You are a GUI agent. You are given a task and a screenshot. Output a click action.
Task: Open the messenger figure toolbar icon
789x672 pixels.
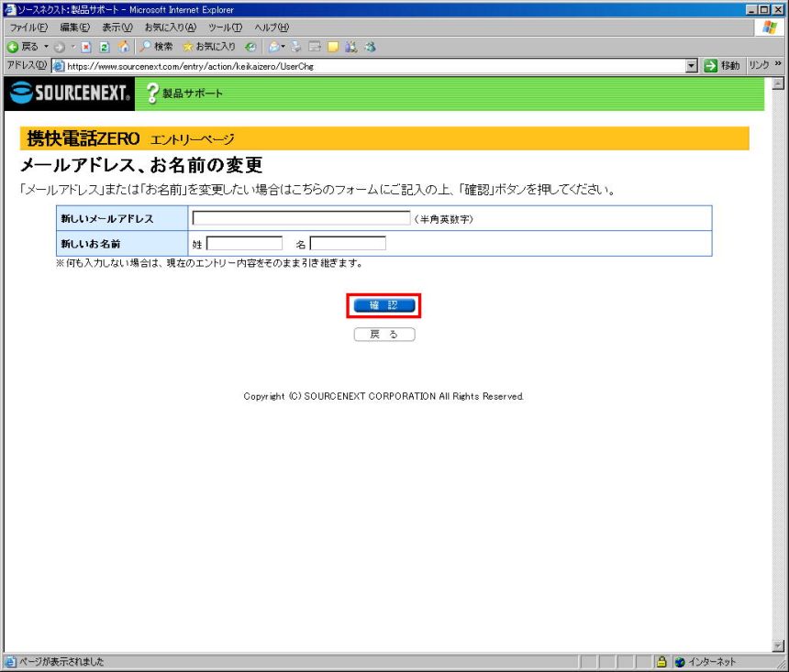click(x=371, y=47)
